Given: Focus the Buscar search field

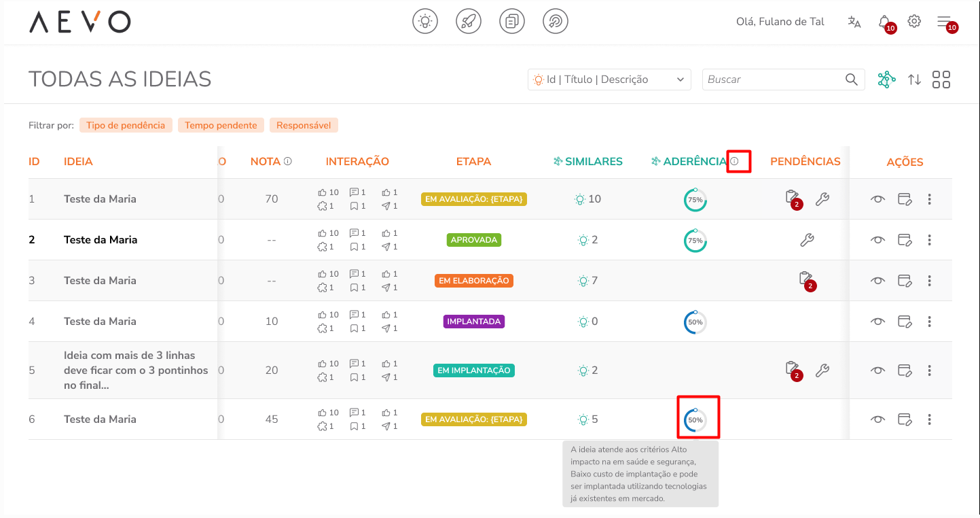Looking at the screenshot, I should point(784,80).
